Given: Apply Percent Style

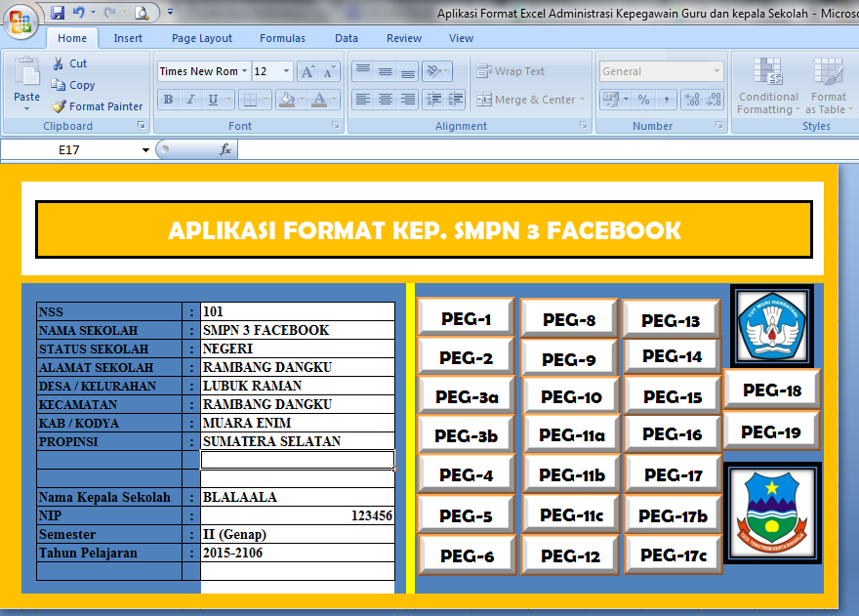Looking at the screenshot, I should pos(643,100).
